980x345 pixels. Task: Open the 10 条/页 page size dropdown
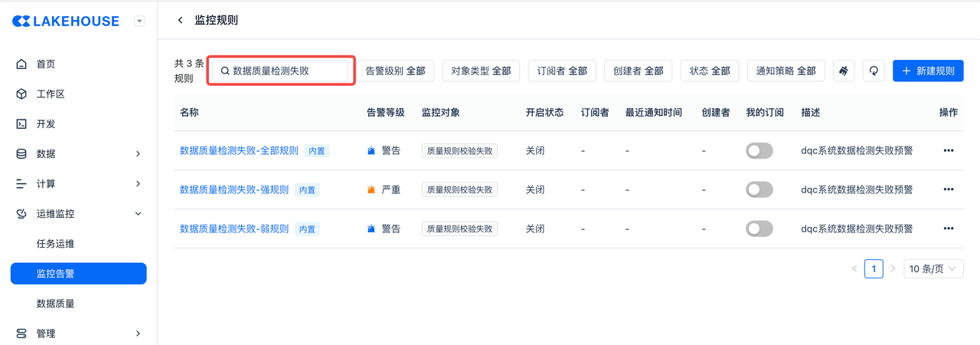(x=933, y=269)
